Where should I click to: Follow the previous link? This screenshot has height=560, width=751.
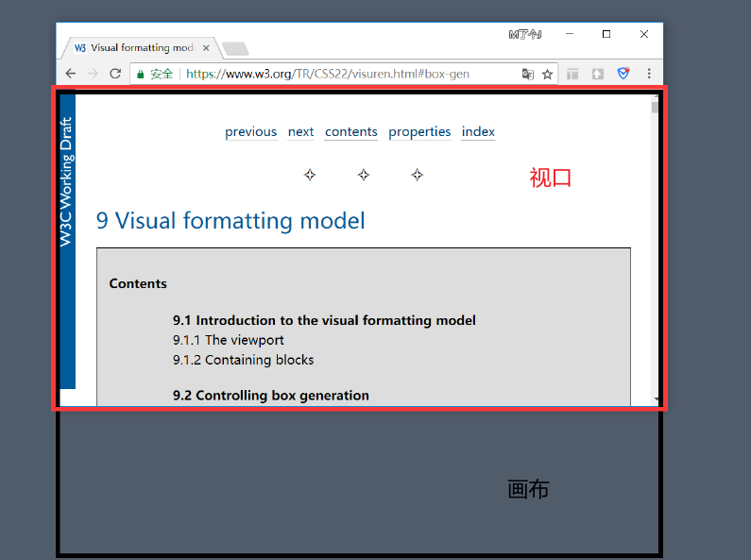[x=251, y=131]
